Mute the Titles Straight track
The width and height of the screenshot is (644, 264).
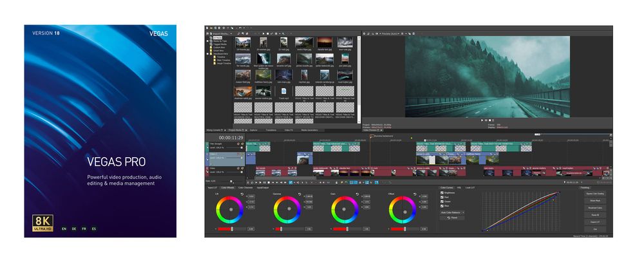tap(238, 144)
